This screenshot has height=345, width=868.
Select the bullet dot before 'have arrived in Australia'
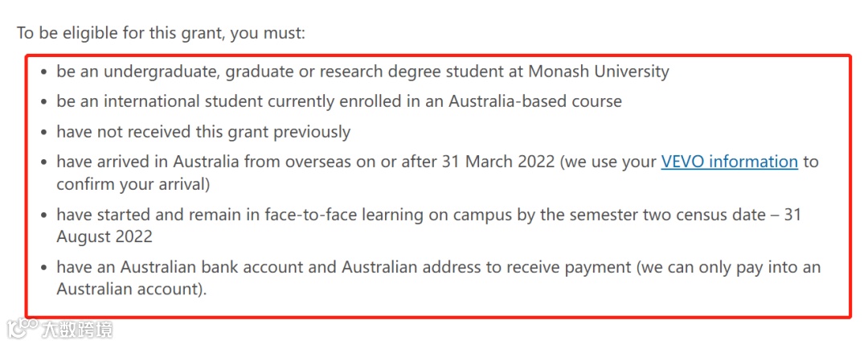(45, 162)
